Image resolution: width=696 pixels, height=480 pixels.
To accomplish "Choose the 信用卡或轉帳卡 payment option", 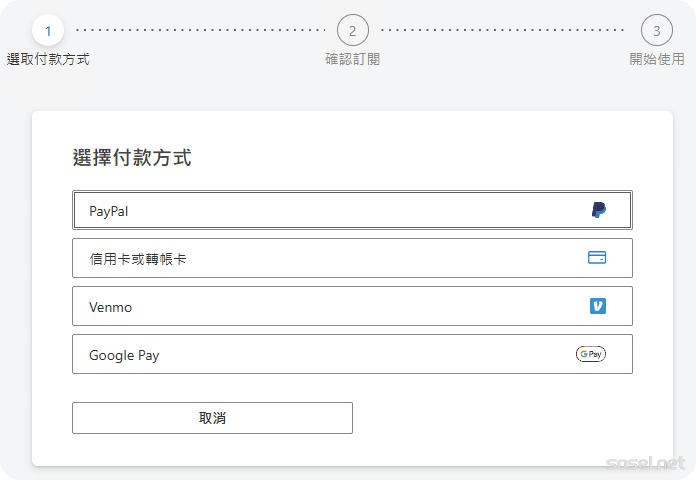I will coord(352,258).
